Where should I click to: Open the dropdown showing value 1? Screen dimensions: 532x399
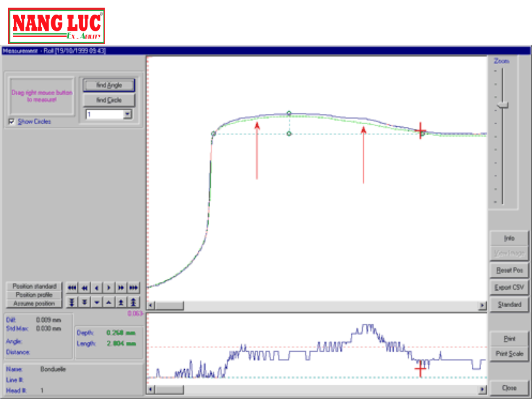coord(128,114)
